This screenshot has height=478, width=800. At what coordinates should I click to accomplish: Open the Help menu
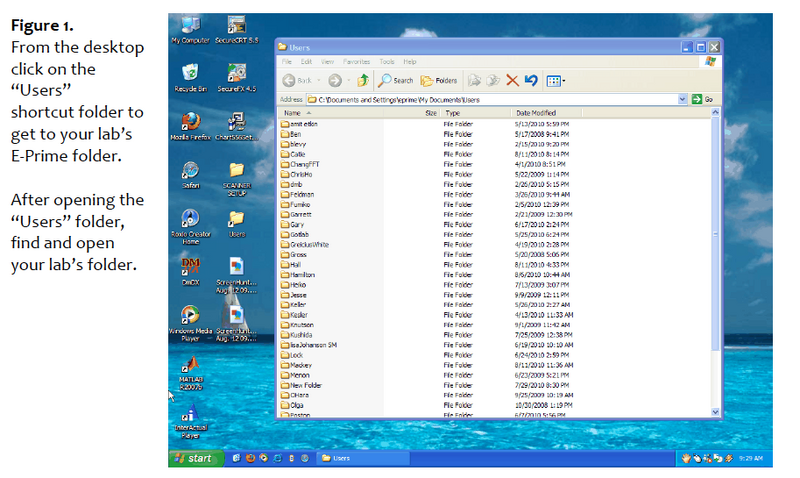(x=410, y=62)
